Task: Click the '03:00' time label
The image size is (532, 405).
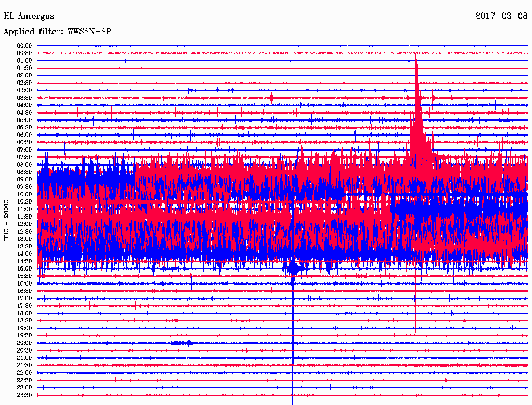Action: (x=24, y=90)
